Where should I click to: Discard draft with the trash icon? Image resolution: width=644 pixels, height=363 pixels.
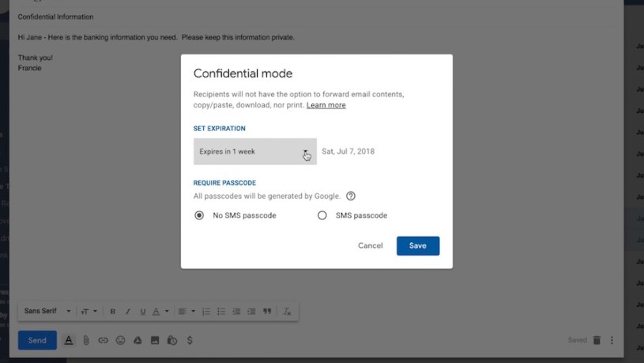(x=597, y=340)
